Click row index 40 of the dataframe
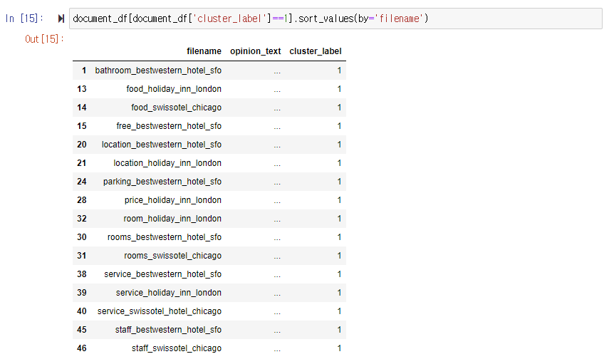Image resolution: width=609 pixels, height=364 pixels. coord(82,311)
